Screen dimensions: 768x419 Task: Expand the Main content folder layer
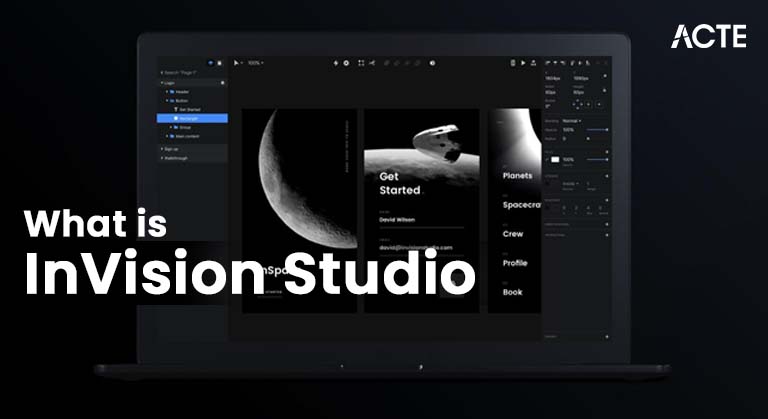coord(167,136)
